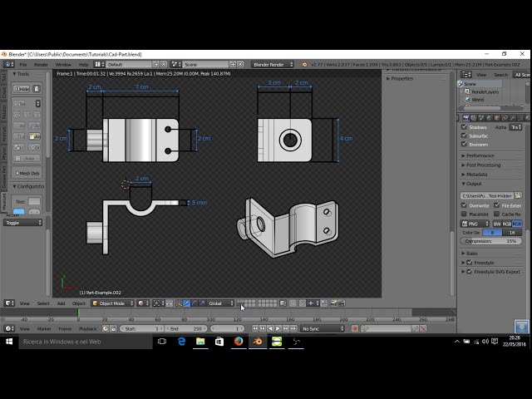The width and height of the screenshot is (532, 399).
Task: Select the scale manipulator icon
Action: pos(202,303)
